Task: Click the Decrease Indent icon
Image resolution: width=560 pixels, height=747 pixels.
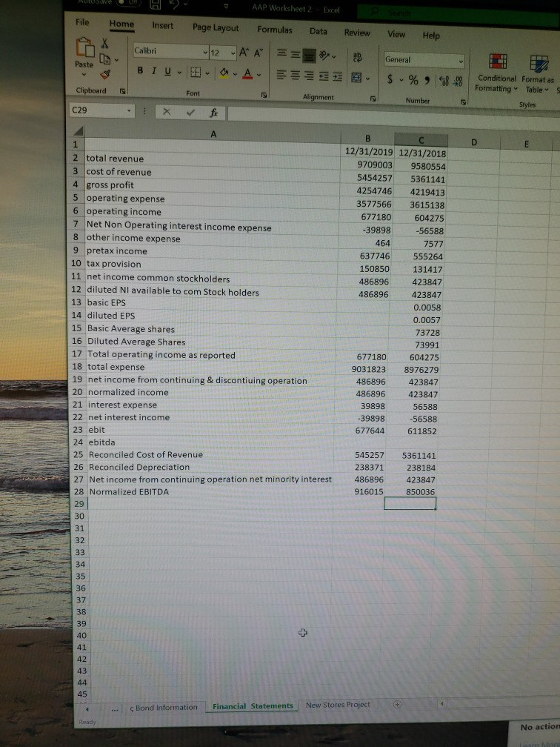Action: point(324,76)
